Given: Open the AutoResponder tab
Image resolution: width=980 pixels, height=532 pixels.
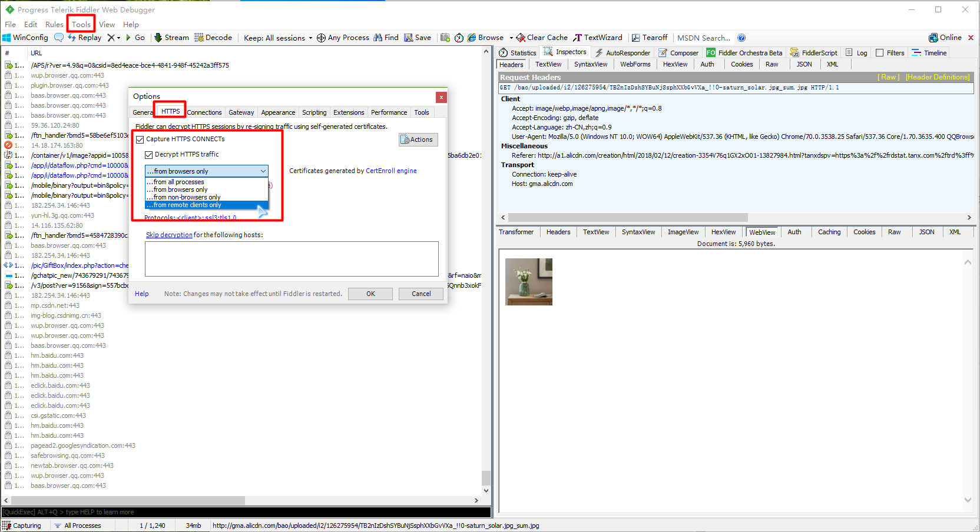Looking at the screenshot, I should 623,53.
